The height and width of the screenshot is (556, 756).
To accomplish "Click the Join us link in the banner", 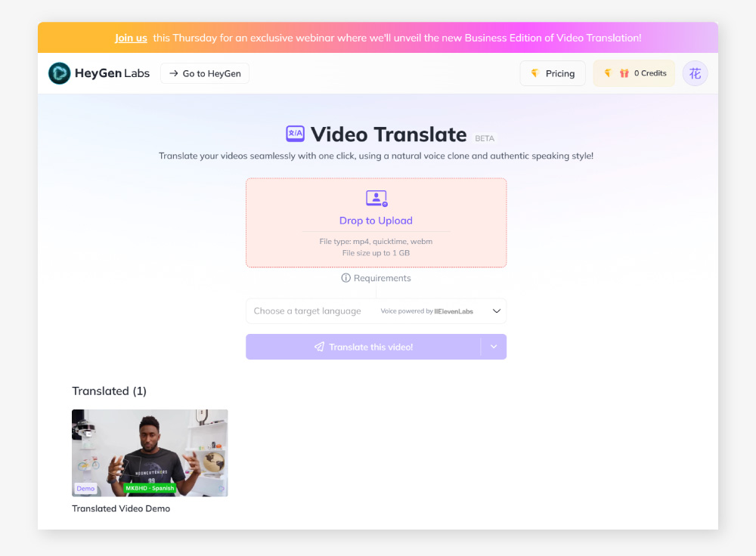I will [131, 38].
